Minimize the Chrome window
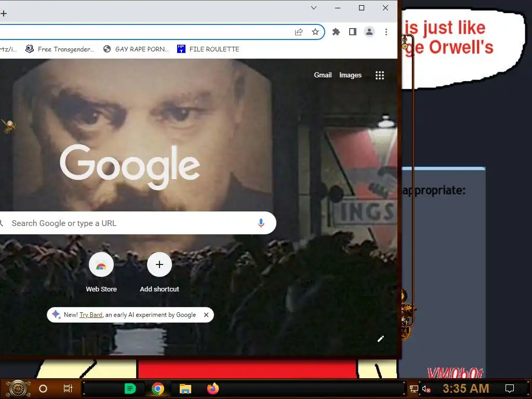Screen dimensions: 532x399 pos(338,8)
